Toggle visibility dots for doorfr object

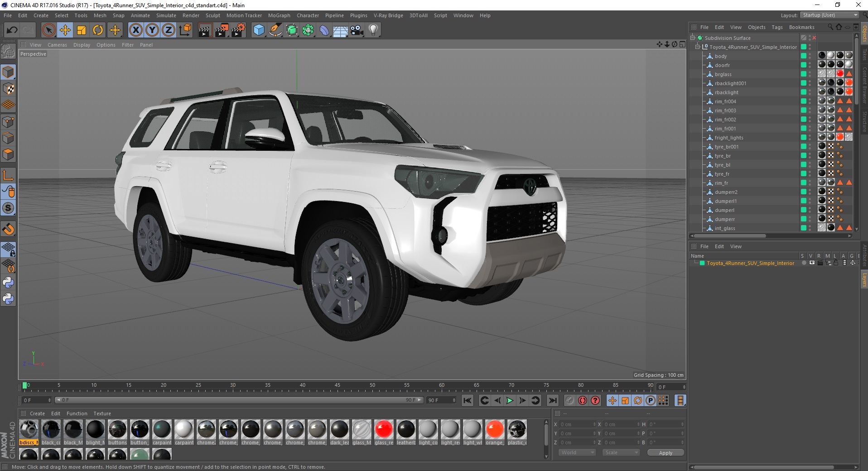810,65
